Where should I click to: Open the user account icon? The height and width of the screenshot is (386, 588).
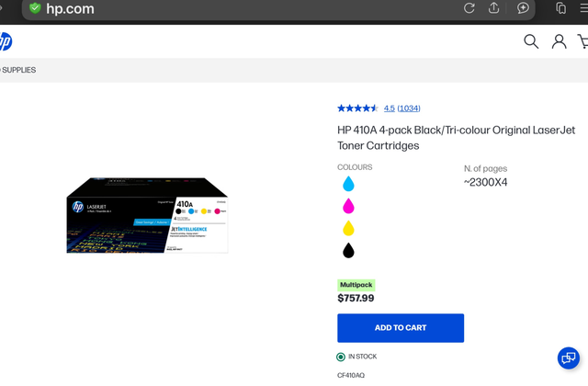(559, 41)
